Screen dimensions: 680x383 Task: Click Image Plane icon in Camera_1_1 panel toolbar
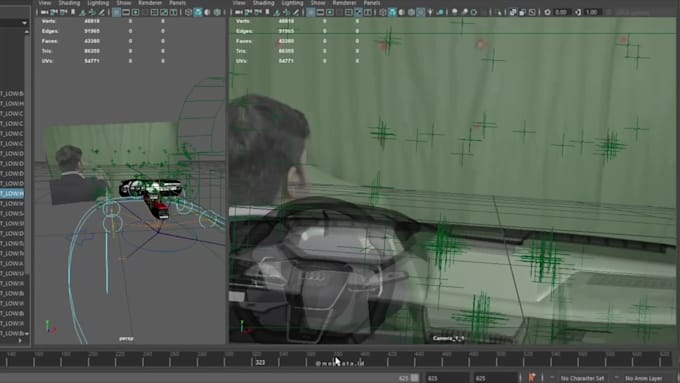(277, 12)
